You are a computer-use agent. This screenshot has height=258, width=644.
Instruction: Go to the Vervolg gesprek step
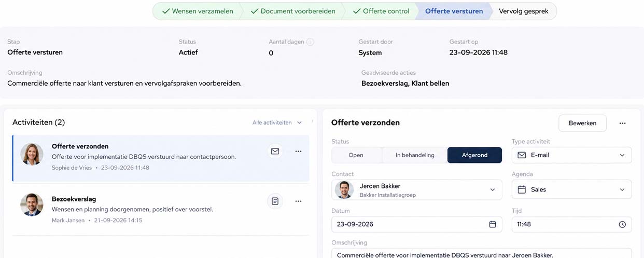[x=523, y=11]
